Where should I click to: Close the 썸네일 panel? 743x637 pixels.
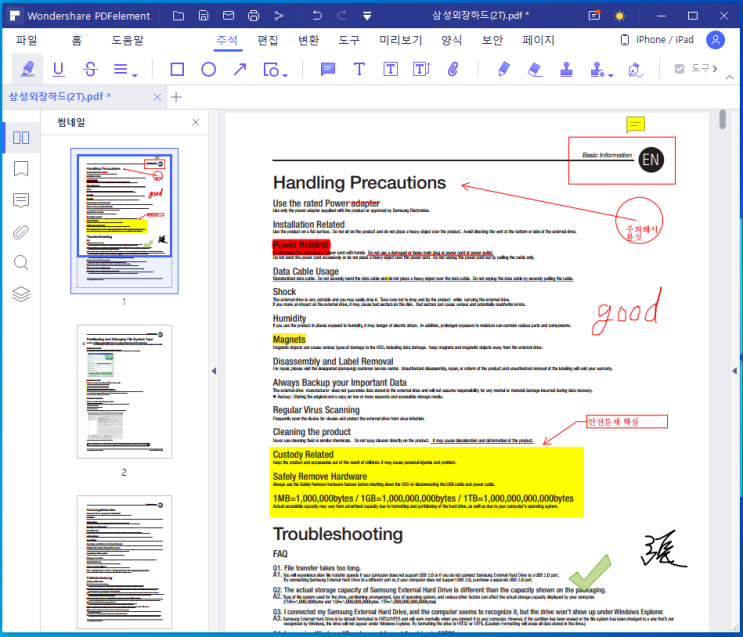[195, 122]
